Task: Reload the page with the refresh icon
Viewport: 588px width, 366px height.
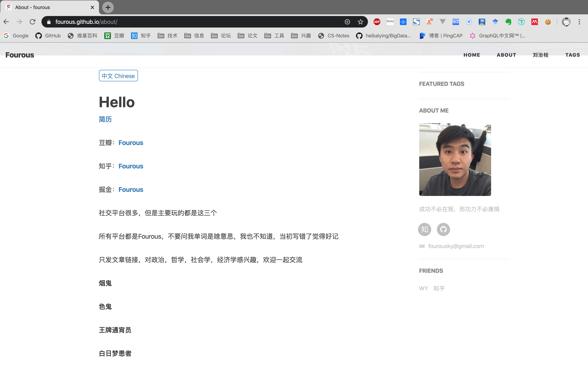Action: point(32,22)
